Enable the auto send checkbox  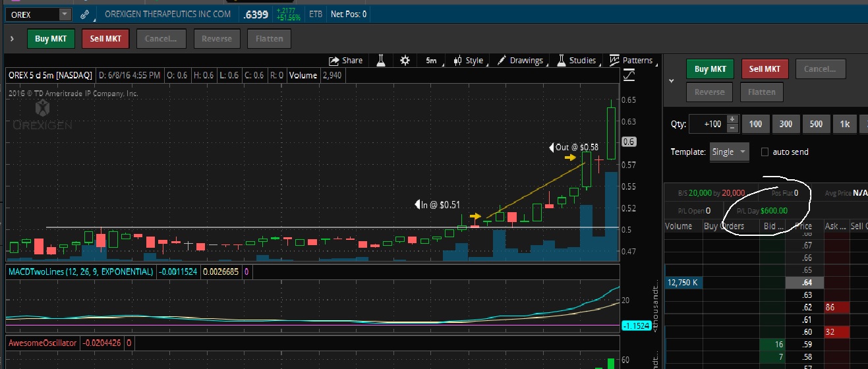coord(765,152)
